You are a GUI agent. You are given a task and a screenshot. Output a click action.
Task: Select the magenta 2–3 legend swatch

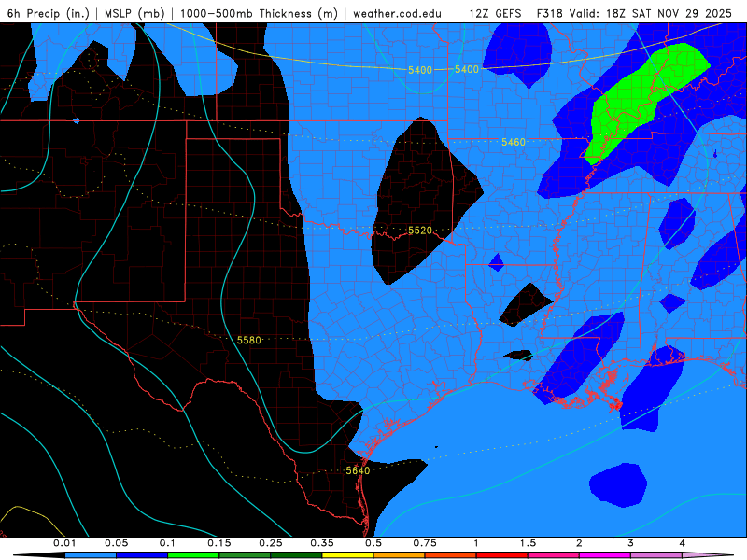click(x=605, y=555)
